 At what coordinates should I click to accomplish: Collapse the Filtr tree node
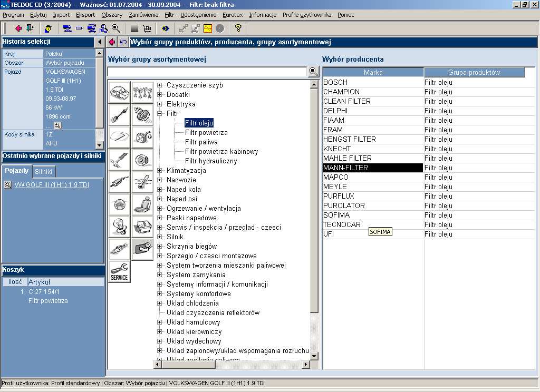pyautogui.click(x=159, y=114)
